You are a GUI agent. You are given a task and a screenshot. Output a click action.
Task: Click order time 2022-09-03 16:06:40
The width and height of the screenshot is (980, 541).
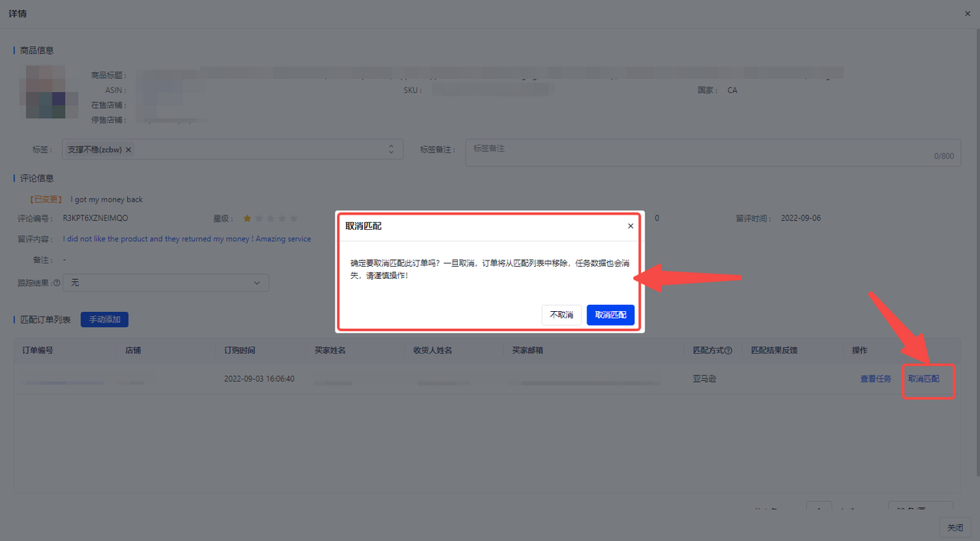(x=259, y=379)
